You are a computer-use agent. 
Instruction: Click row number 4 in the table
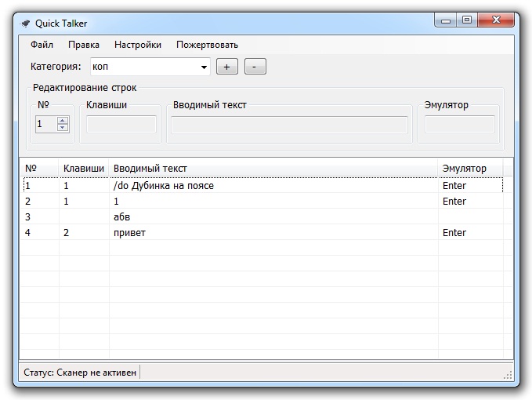(x=28, y=233)
